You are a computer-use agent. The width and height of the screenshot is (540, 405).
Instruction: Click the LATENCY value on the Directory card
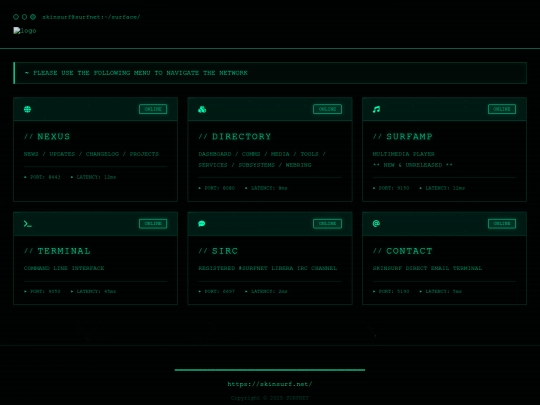266,188
